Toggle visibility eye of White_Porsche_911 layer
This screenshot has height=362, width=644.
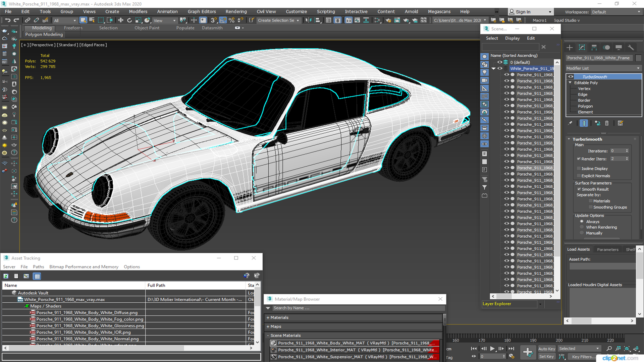coord(500,68)
